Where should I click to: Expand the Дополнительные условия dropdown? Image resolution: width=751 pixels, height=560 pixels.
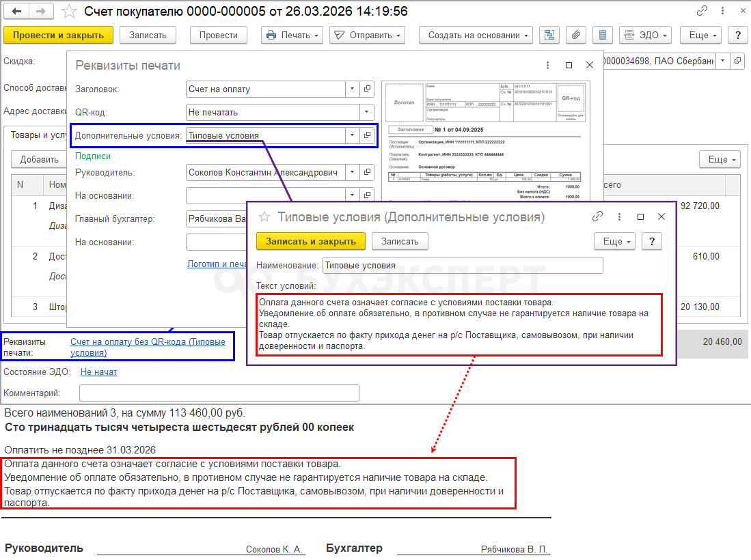[352, 135]
